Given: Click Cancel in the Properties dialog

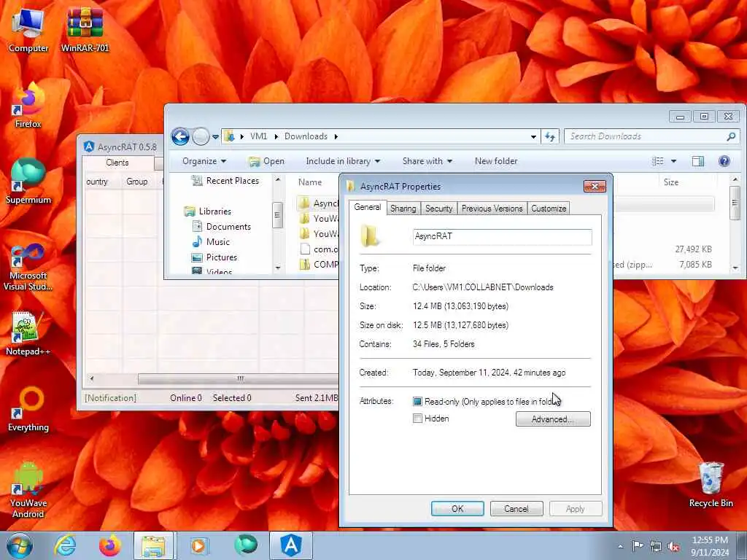Looking at the screenshot, I should coord(516,508).
